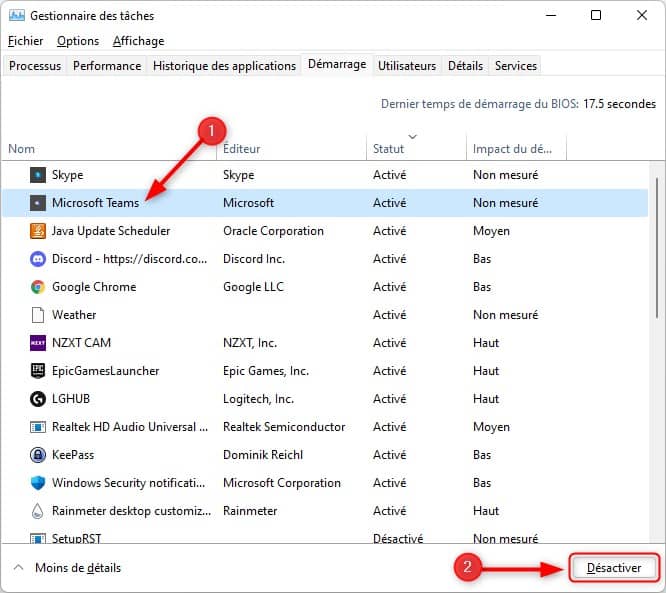Switch to the Processus tab
This screenshot has height=593, width=666.
pyautogui.click(x=35, y=66)
